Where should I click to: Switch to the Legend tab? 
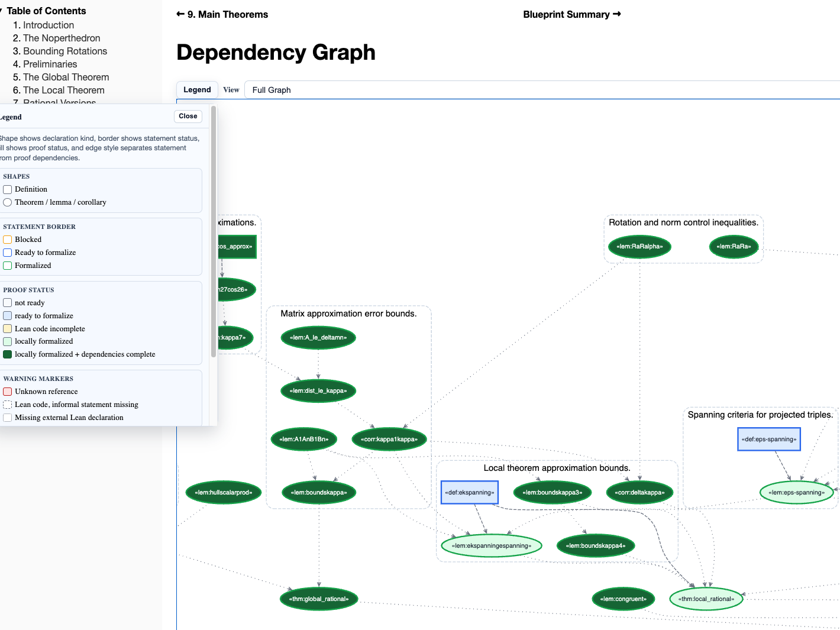[x=197, y=89]
